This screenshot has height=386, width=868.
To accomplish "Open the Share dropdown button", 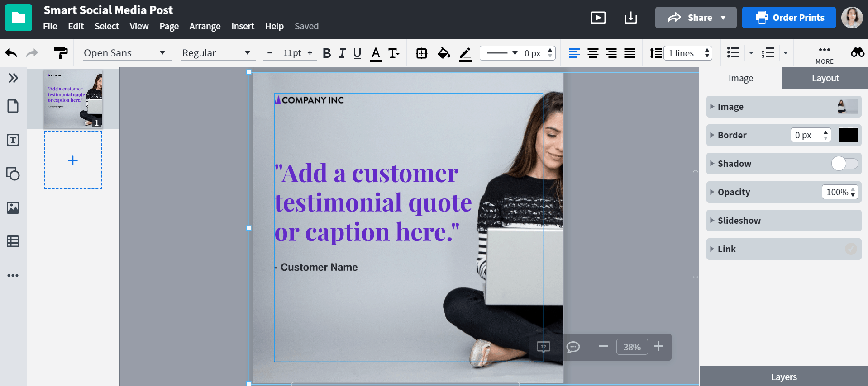I will [696, 18].
